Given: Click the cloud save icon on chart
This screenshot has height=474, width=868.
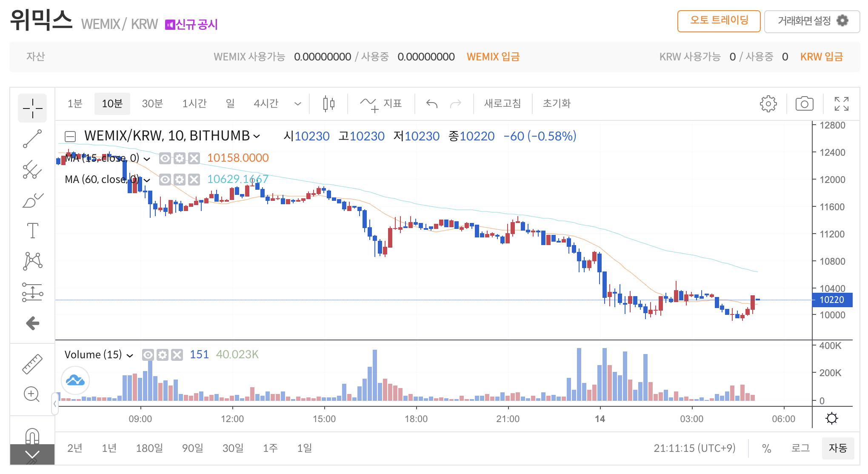Looking at the screenshot, I should (75, 380).
